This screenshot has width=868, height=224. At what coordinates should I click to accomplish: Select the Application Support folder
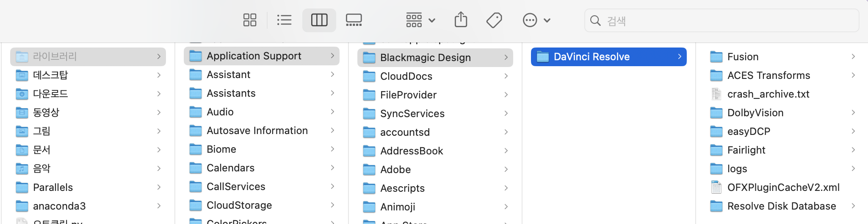pos(262,56)
